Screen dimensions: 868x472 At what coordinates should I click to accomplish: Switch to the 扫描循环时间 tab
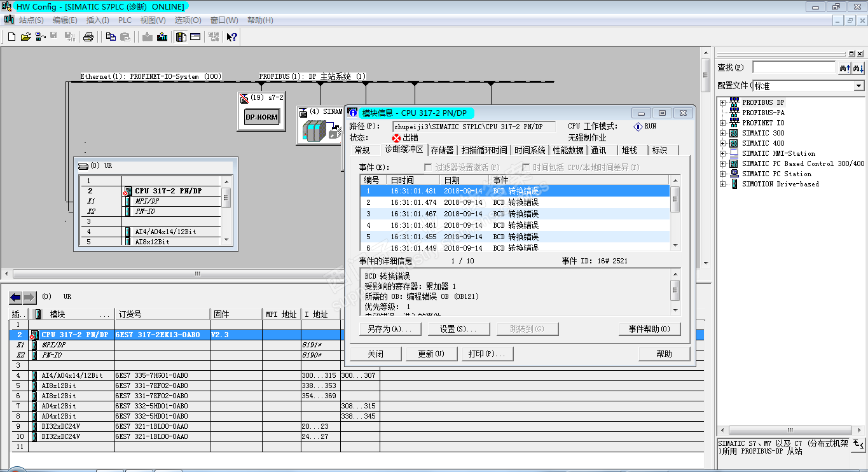485,151
